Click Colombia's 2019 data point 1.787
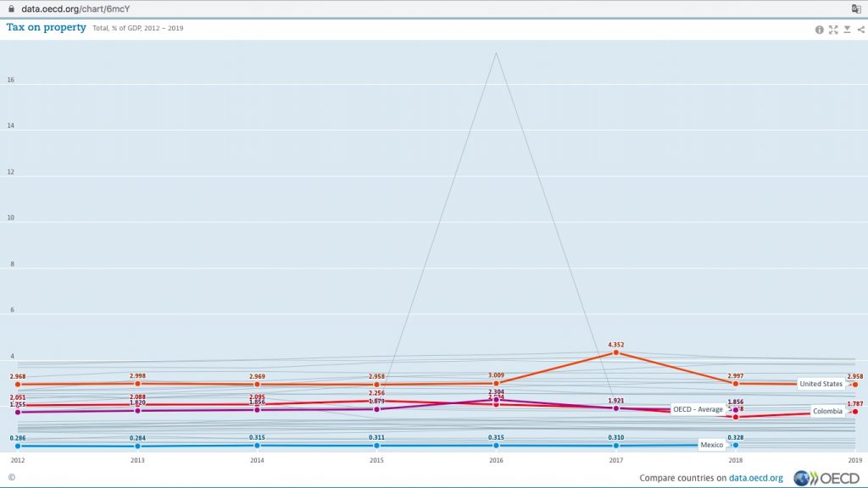868x488 pixels. [855, 412]
